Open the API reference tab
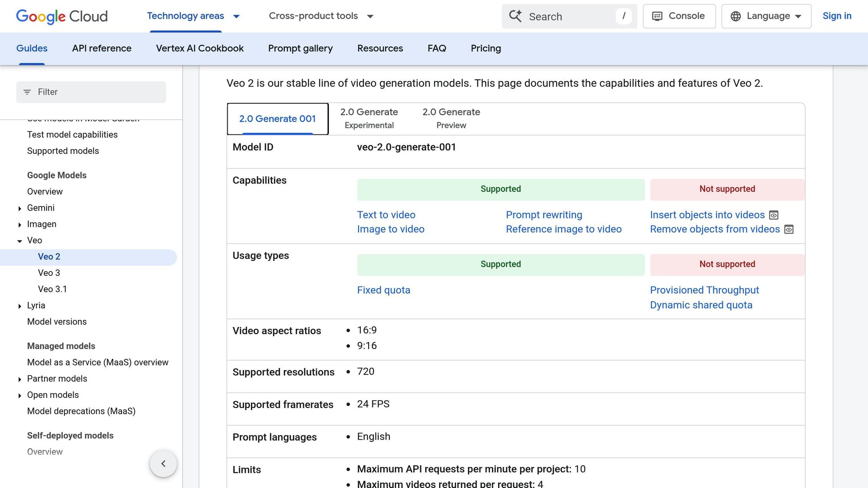Image resolution: width=868 pixels, height=488 pixels. (x=102, y=48)
